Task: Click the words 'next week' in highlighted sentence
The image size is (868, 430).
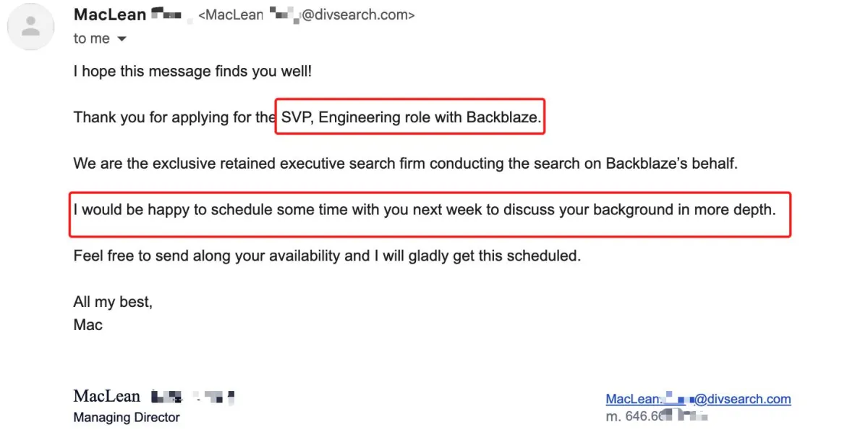Action: (441, 210)
